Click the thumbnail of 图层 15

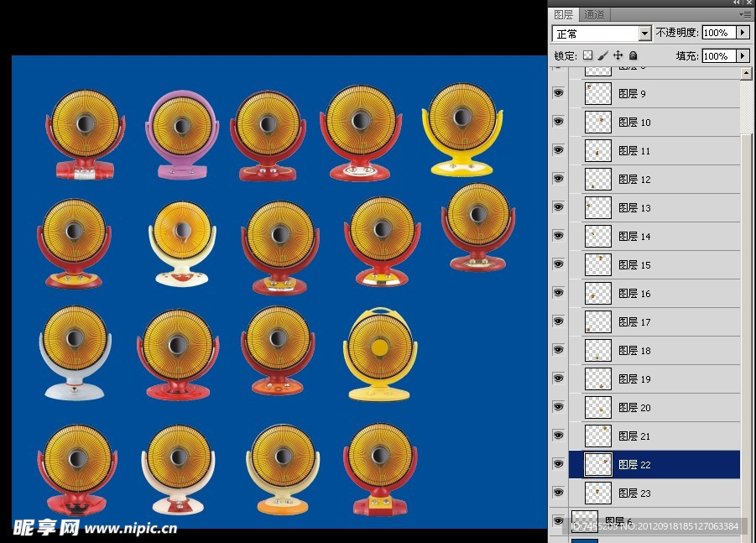tap(597, 264)
